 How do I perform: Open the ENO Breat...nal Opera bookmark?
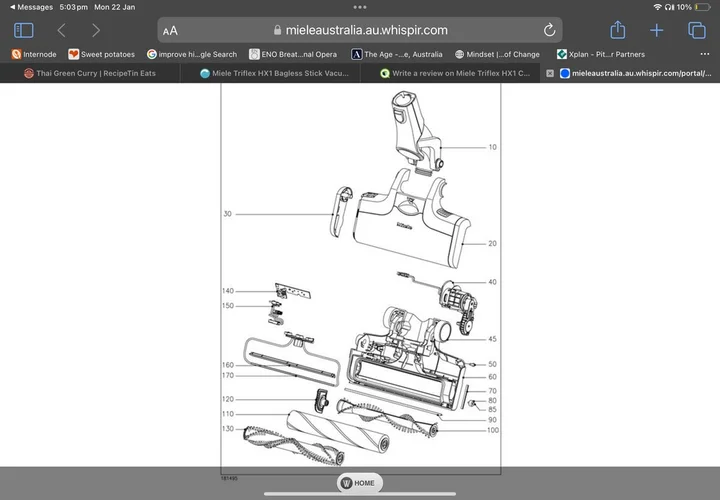coord(293,54)
